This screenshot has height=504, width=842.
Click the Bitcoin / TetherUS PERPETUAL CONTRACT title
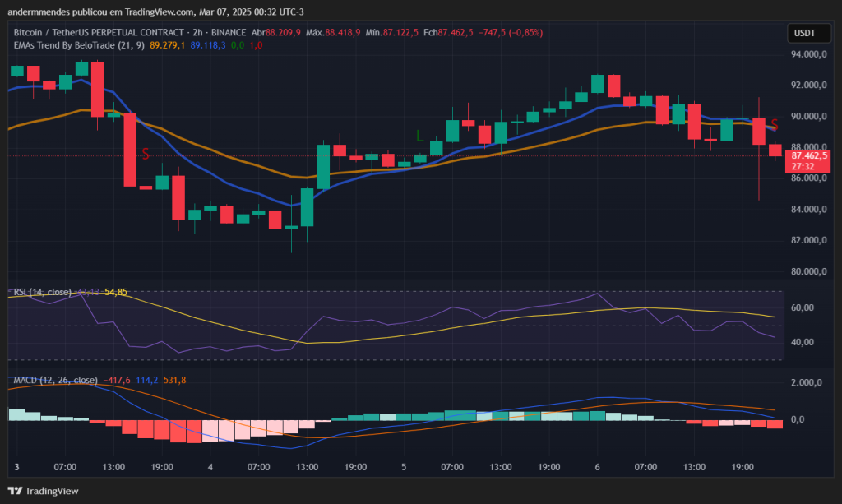99,32
